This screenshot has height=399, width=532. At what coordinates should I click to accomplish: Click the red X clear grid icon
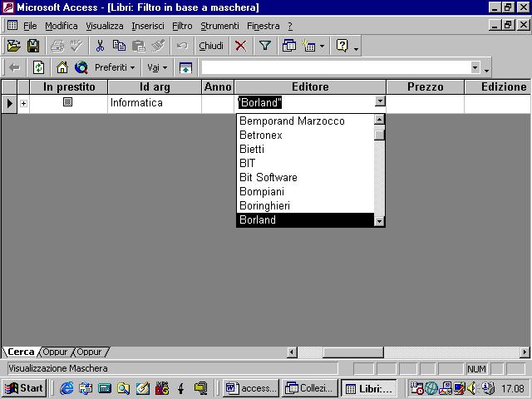(240, 46)
